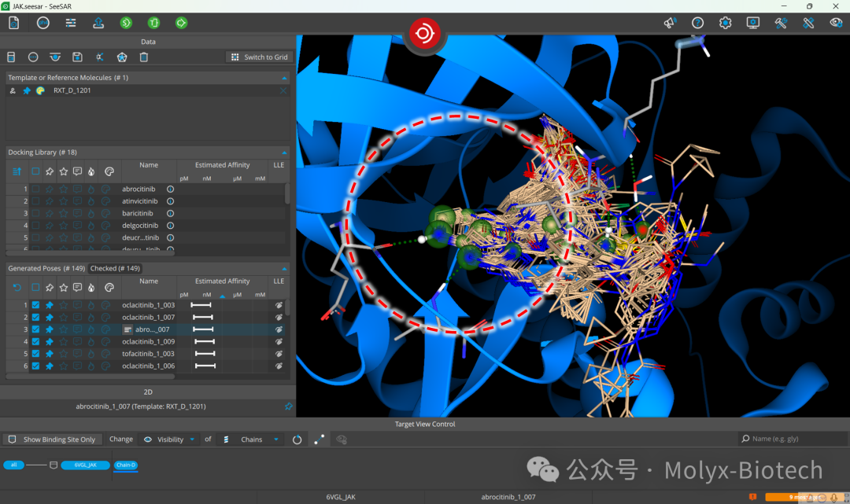Toggle Show Binding Site Only
850x504 pixels.
52,440
